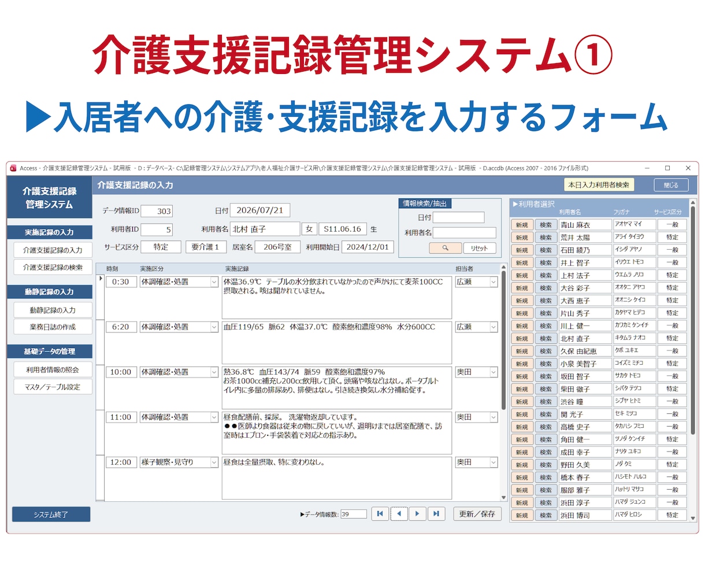This screenshot has height=588, width=705.
Task: Click name 野田 久美 in user list
Action: [x=585, y=465]
